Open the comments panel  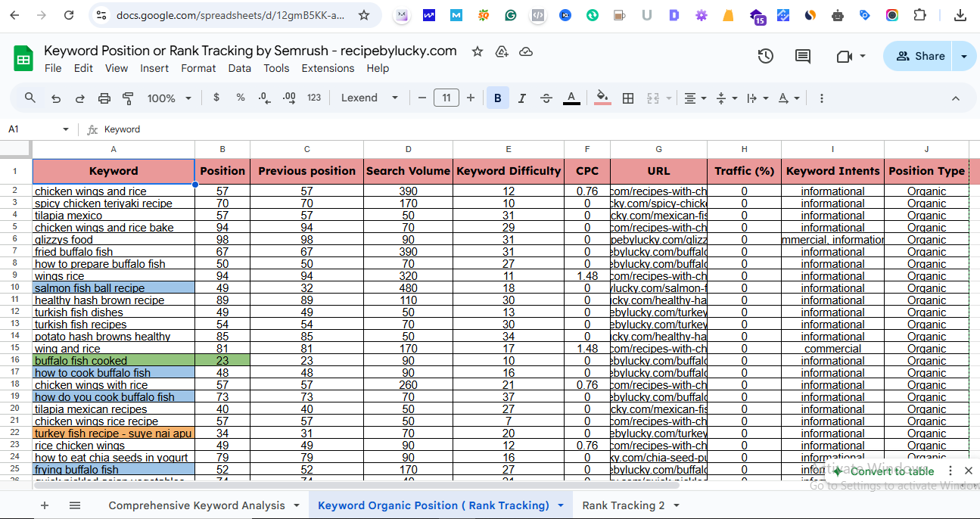[803, 56]
